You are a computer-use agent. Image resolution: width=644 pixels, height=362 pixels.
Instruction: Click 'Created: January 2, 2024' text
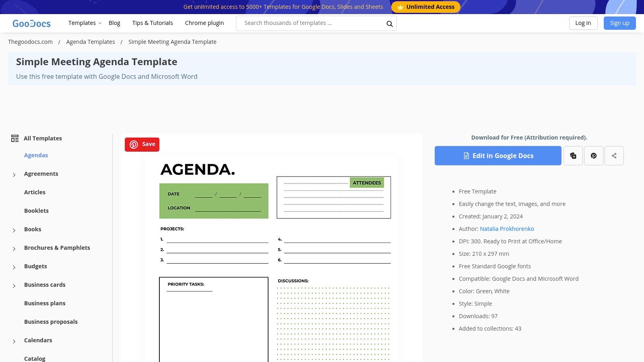pyautogui.click(x=491, y=216)
